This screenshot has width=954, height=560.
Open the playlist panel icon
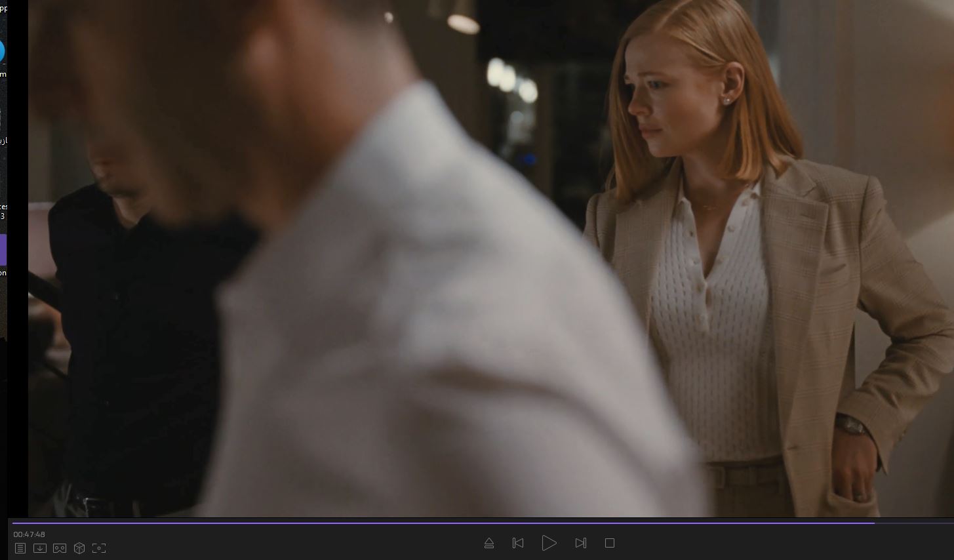(20, 548)
